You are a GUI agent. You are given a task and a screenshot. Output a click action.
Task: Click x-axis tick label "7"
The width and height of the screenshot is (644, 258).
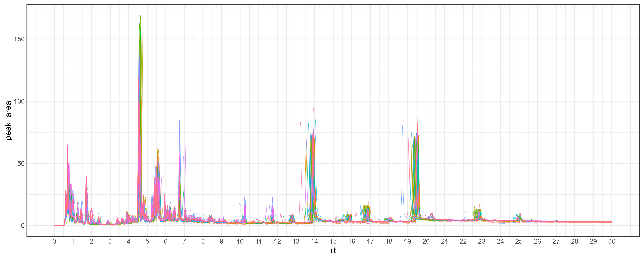point(184,241)
